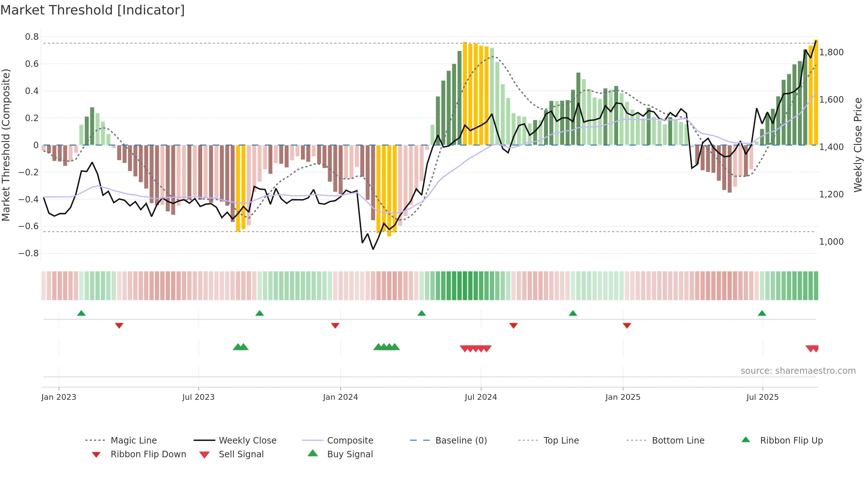Screen dimensions: 868x488
Task: Click the ribbon flip up marker at Jul 2025
Action: (762, 313)
